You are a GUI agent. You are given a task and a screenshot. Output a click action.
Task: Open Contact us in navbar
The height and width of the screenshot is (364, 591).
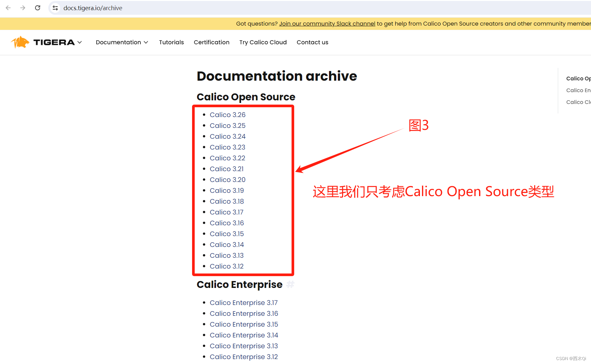312,42
